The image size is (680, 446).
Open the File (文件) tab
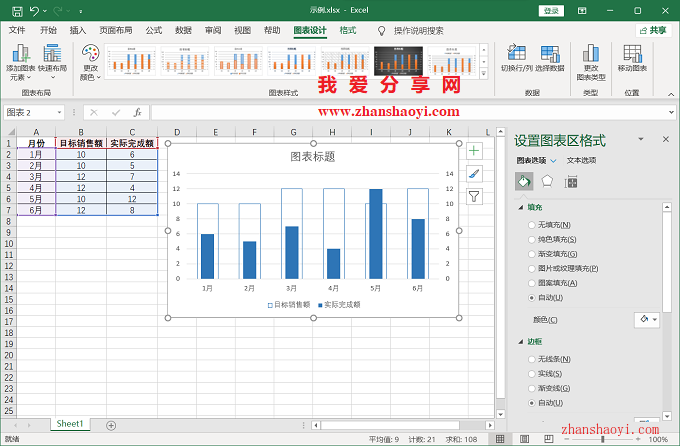pos(17,30)
